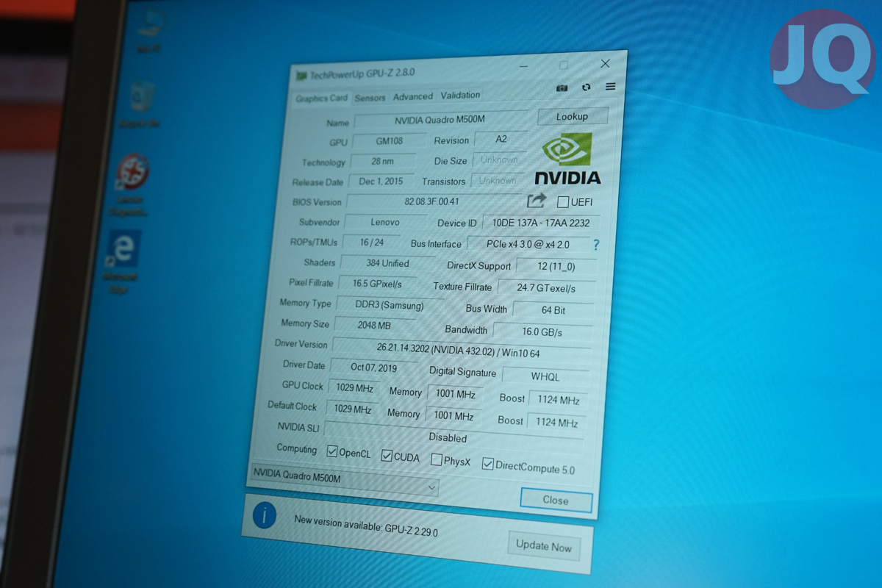The height and width of the screenshot is (588, 882).
Task: Click the NVIDIA SLI value Disabled
Action: (x=453, y=437)
